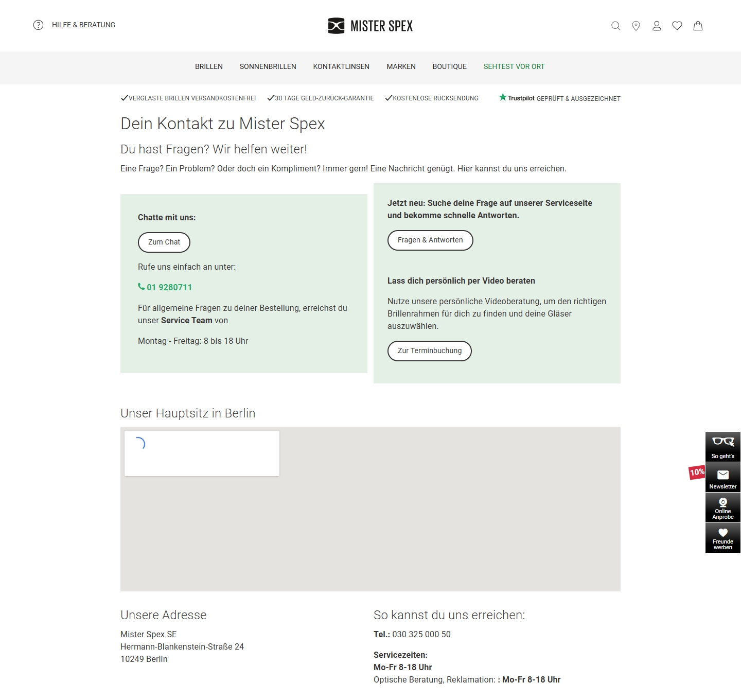Click 'Mister Spex SE' company name
The image size is (741, 700).
pyautogui.click(x=149, y=634)
